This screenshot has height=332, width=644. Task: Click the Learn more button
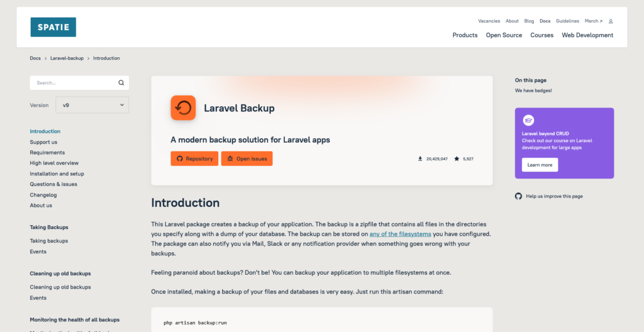coord(540,165)
